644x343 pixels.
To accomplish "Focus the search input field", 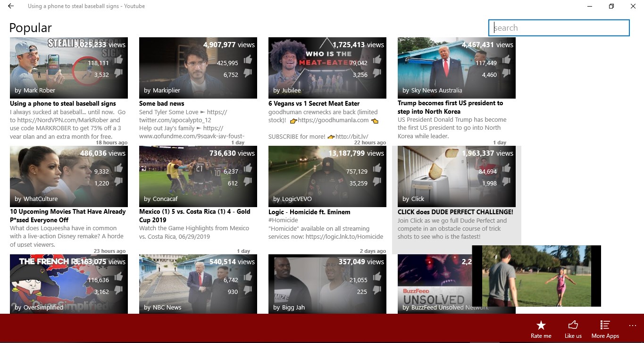I will [x=559, y=28].
